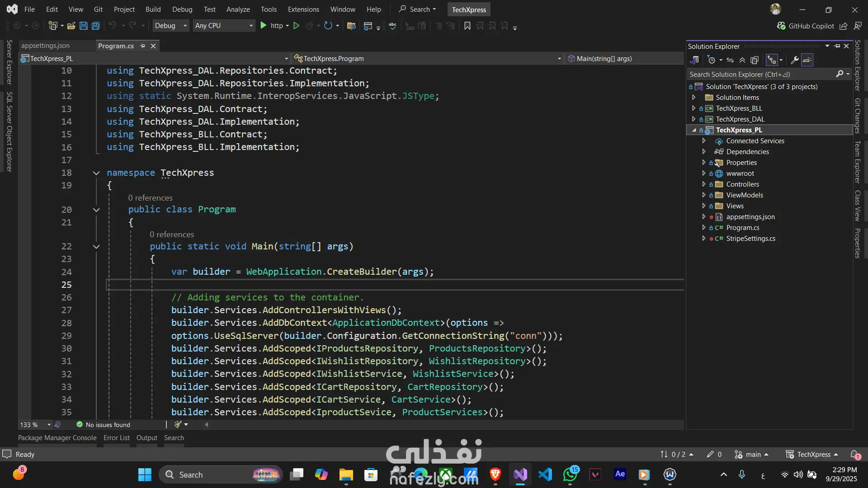
Task: Click the Toggle Bookmark icon in toolbar
Action: pyautogui.click(x=467, y=26)
